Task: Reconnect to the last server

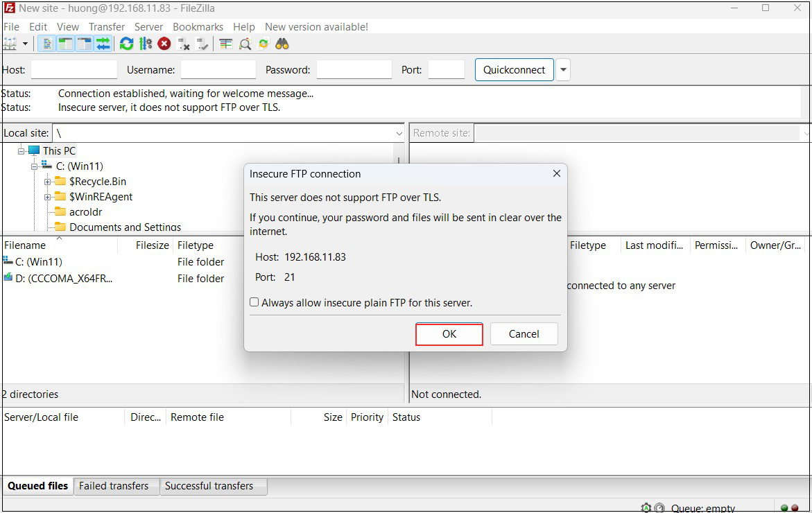Action: [202, 44]
